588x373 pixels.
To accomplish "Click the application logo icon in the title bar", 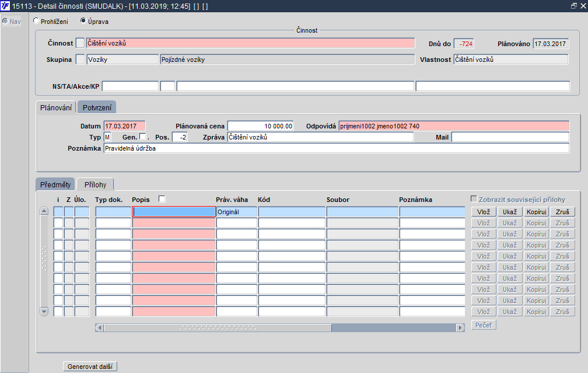I will pos(5,6).
